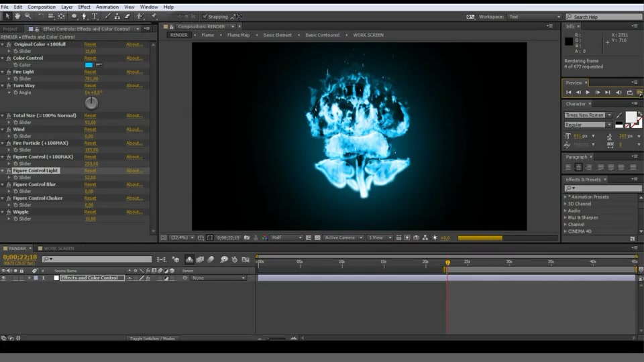Click the center text alignment icon

tap(578, 167)
